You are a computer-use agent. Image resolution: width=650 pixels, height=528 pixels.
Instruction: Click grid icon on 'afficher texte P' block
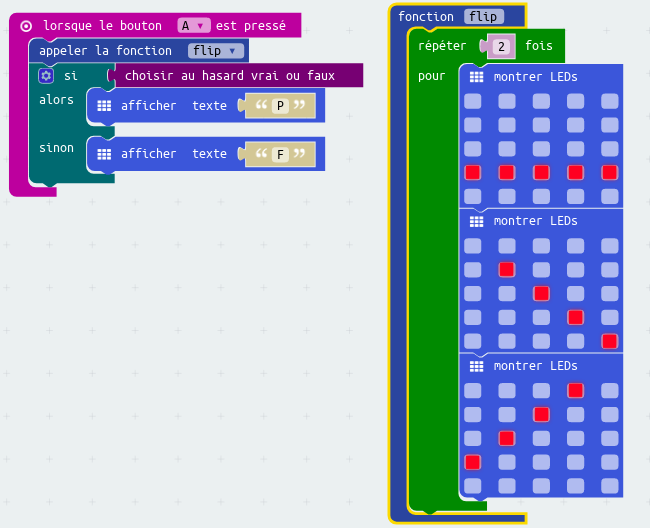pos(104,106)
